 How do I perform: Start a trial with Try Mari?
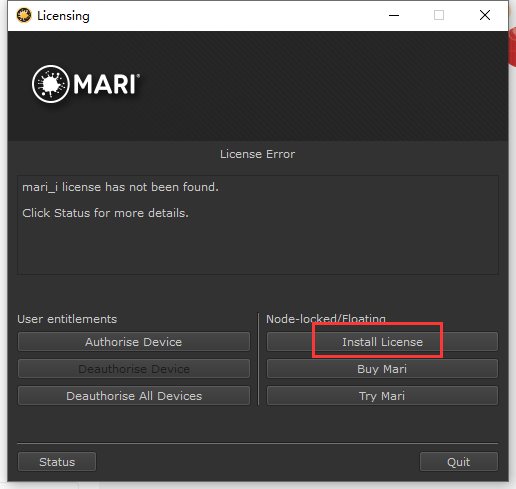[382, 396]
